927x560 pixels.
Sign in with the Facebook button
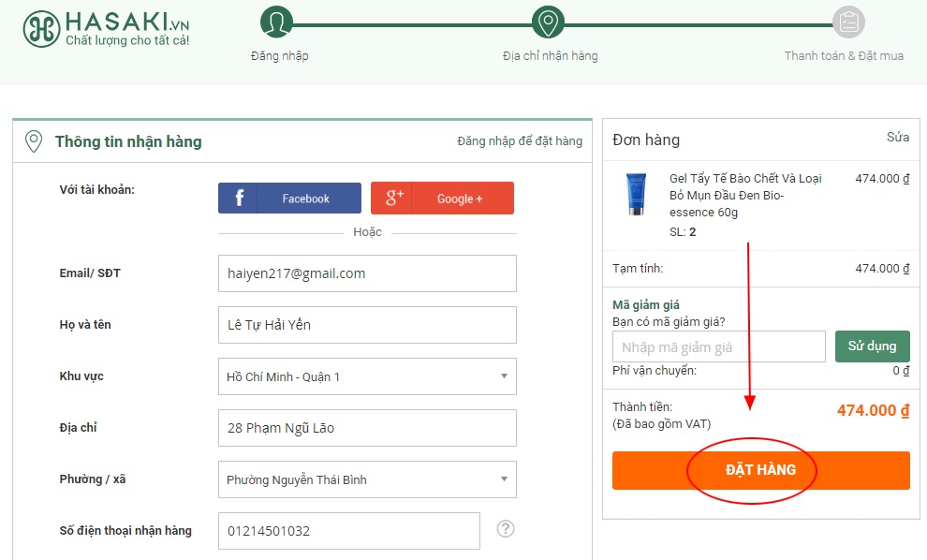pyautogui.click(x=289, y=199)
